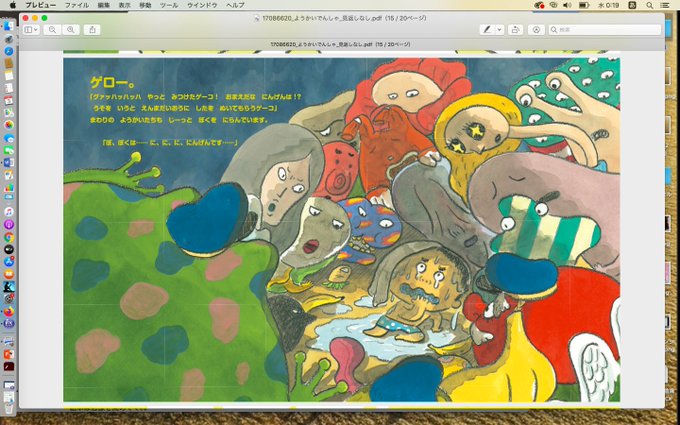Viewport: 680px width, 425px height.
Task: Expand the highlight pen style dropdown arrow
Action: tap(500, 29)
